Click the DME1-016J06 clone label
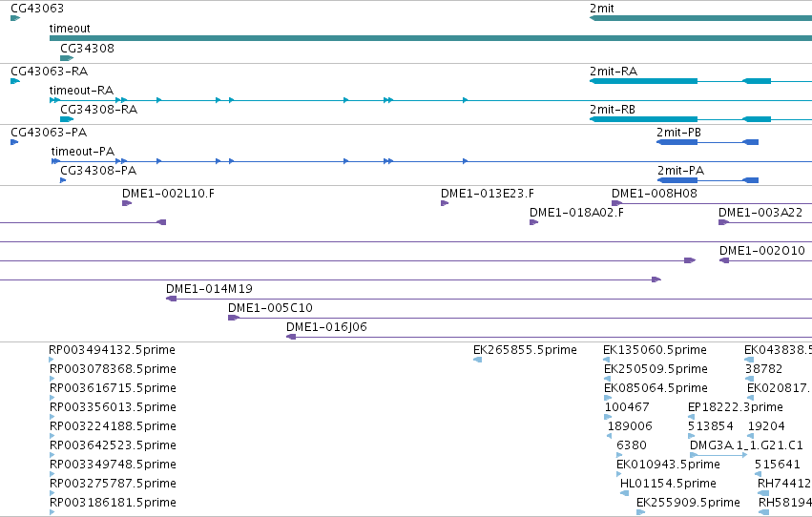This screenshot has height=517, width=812. pyautogui.click(x=326, y=327)
